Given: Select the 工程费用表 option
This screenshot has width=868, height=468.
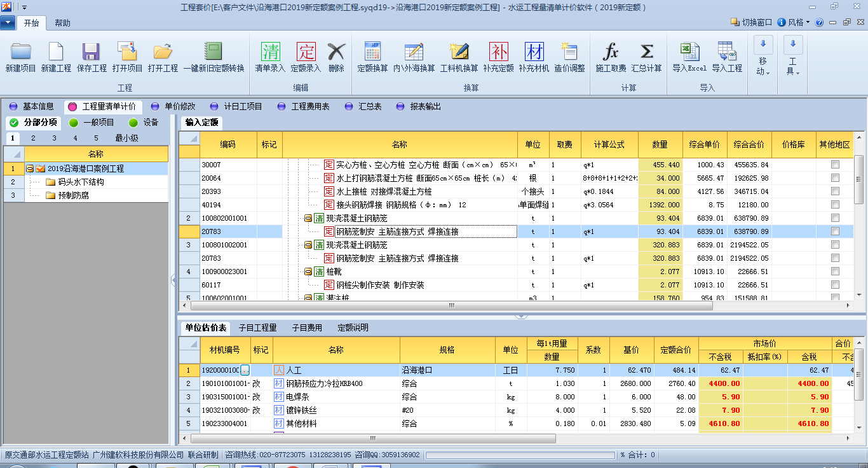Looking at the screenshot, I should [x=304, y=106].
